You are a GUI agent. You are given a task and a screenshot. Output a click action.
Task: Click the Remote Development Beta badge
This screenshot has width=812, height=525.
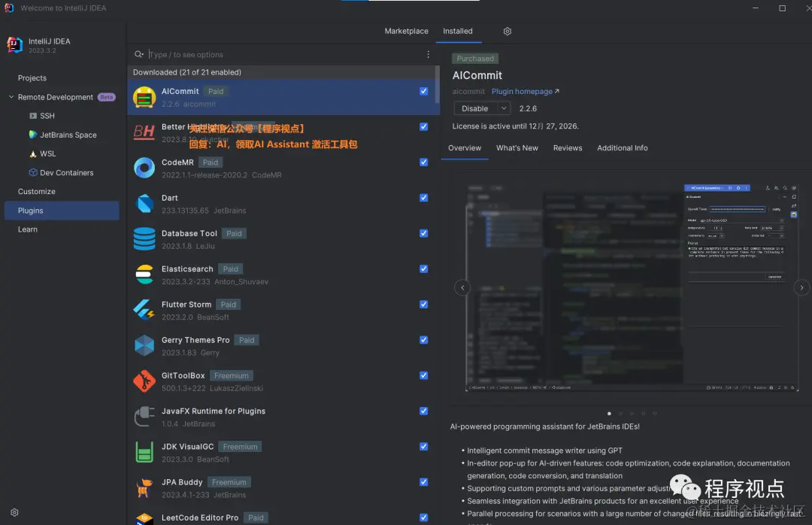tap(106, 98)
